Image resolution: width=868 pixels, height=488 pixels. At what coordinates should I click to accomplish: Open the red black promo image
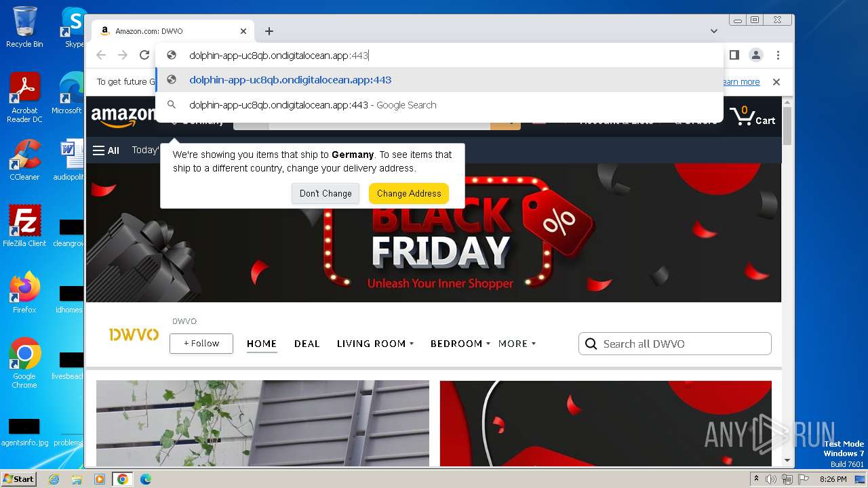coord(606,424)
